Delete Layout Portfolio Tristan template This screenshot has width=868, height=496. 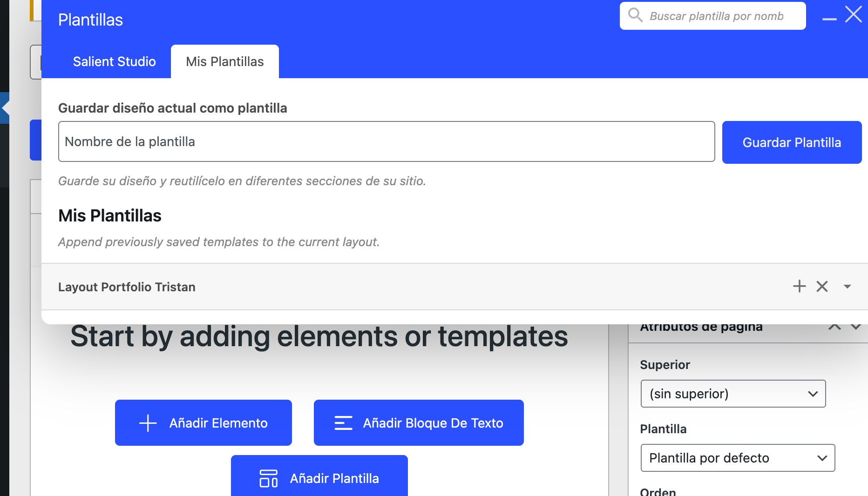coord(822,286)
